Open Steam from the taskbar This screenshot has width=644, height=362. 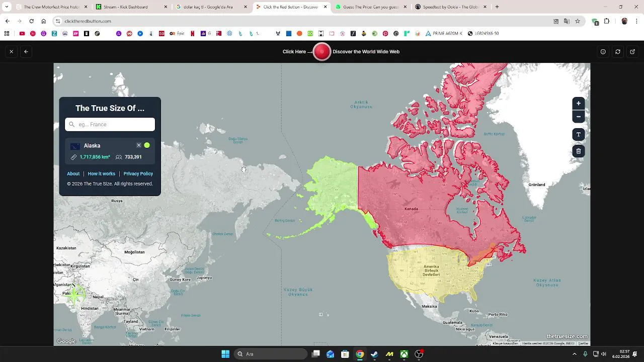coord(374,354)
